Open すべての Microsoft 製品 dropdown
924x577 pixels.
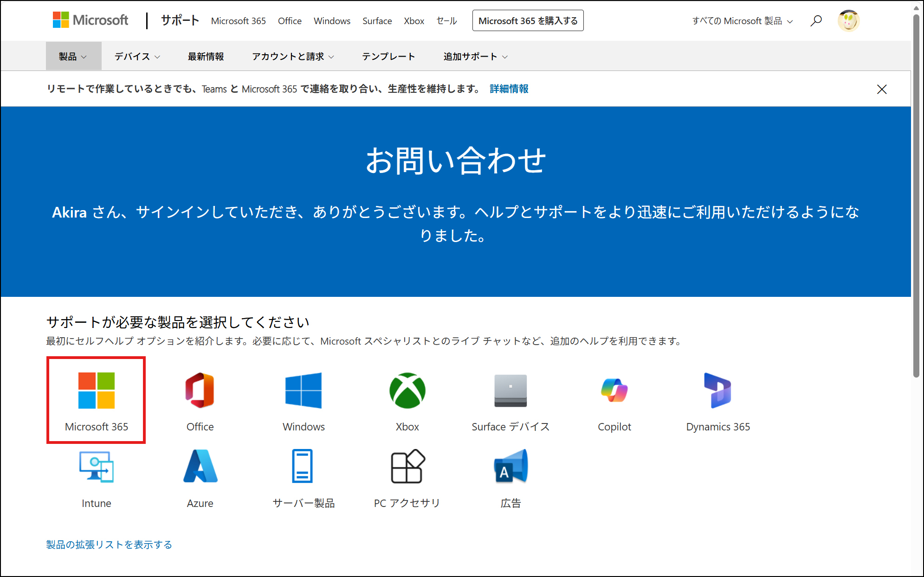743,21
